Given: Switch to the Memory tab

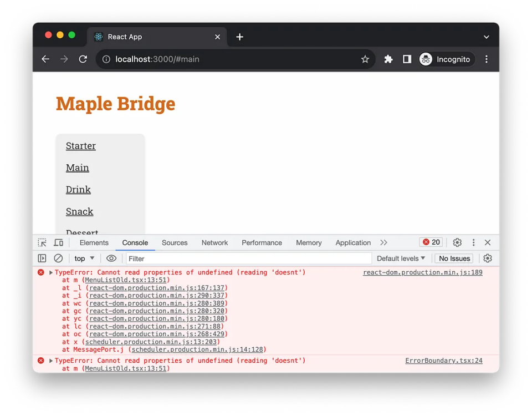Looking at the screenshot, I should pos(309,242).
